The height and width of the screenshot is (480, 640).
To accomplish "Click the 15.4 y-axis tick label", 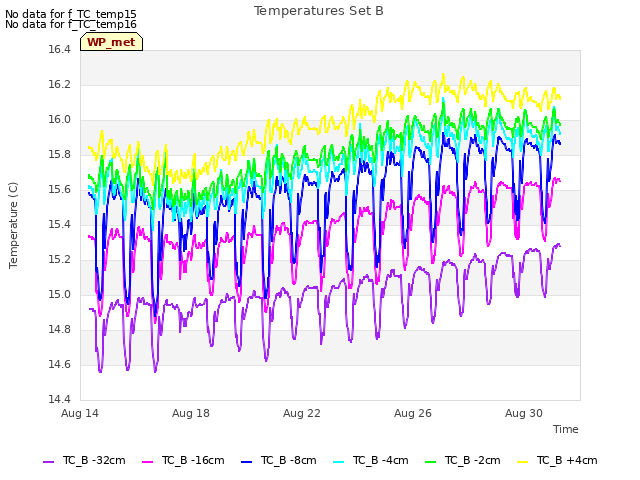I will (60, 225).
